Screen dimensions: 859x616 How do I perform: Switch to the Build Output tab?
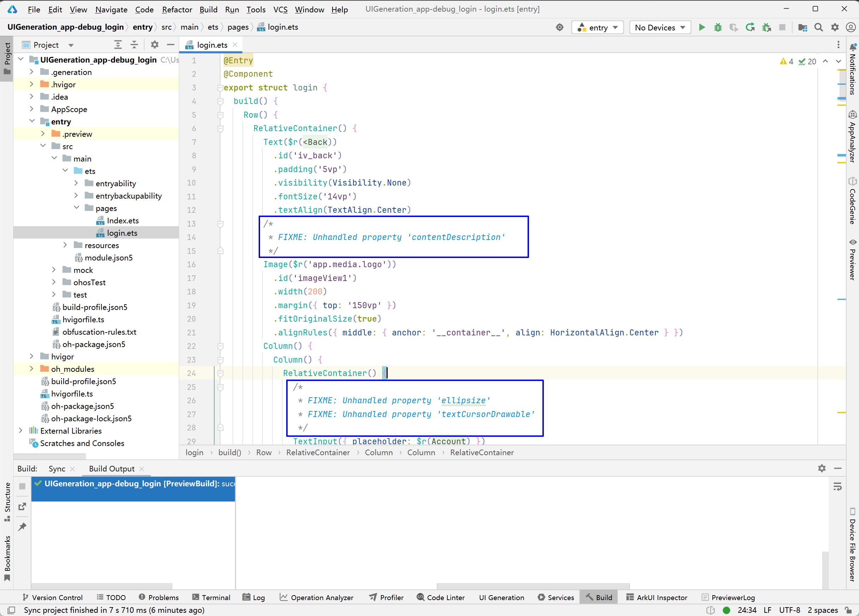[x=112, y=469]
